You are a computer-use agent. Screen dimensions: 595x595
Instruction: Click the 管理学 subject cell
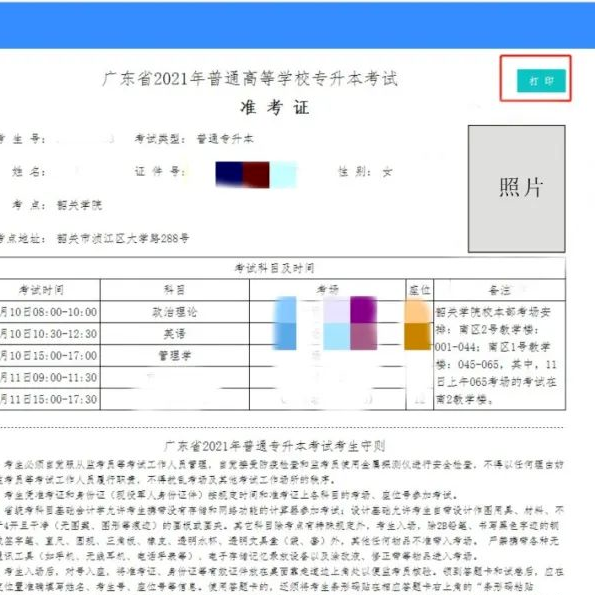(175, 356)
